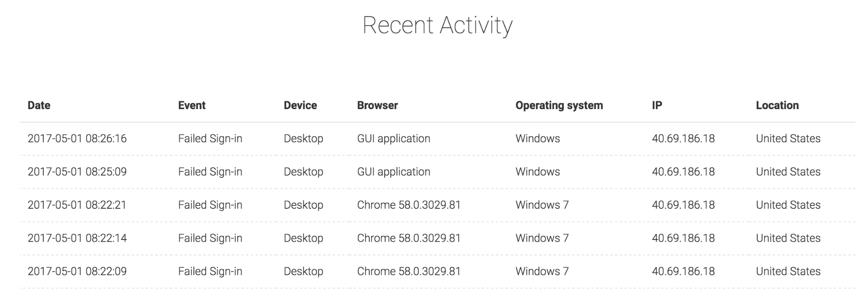The width and height of the screenshot is (868, 302).
Task: Click the Location column header
Action: pyautogui.click(x=777, y=105)
